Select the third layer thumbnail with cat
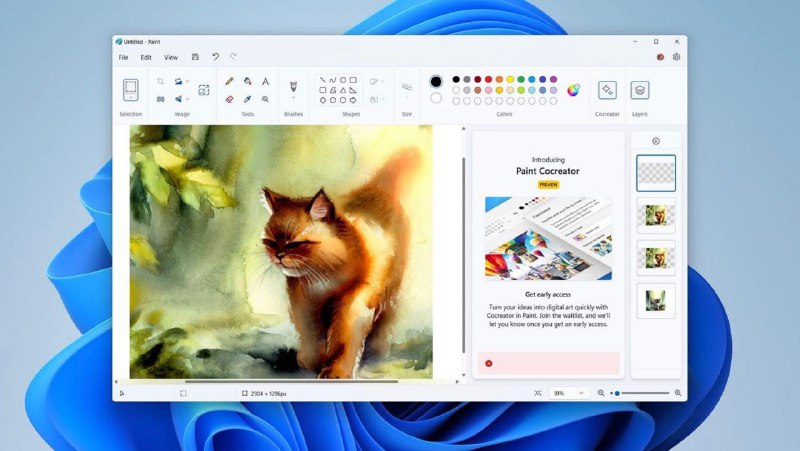The height and width of the screenshot is (451, 800). click(656, 258)
